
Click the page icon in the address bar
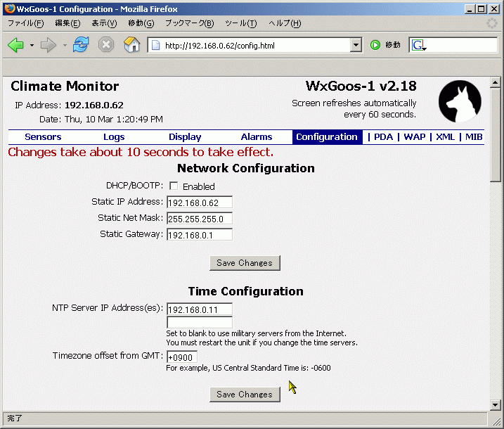point(156,45)
